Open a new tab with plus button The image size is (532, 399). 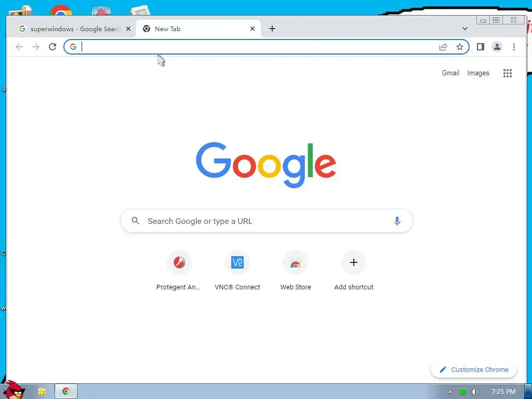tap(272, 29)
